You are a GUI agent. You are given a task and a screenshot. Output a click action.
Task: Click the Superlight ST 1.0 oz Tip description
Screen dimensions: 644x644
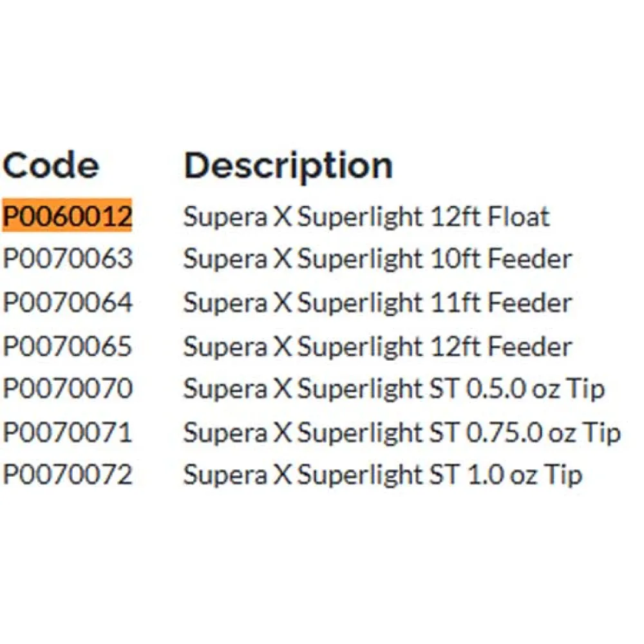(383, 475)
